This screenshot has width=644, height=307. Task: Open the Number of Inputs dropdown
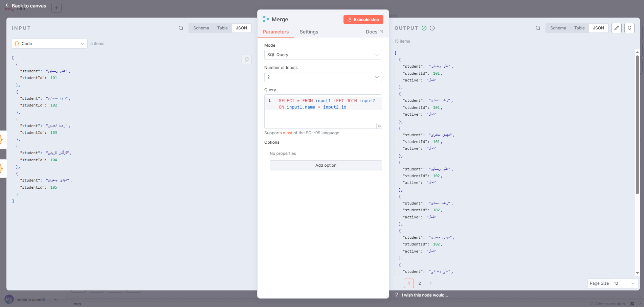[x=323, y=77]
